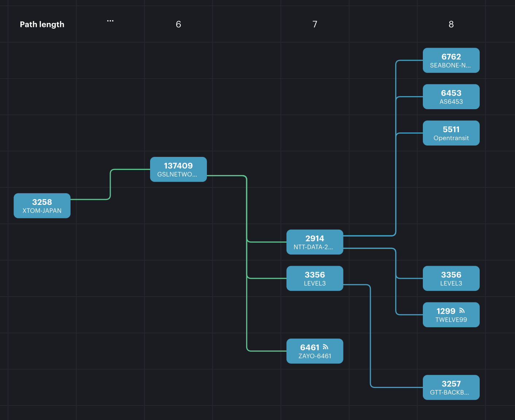Click the Path length label
Viewport: 515px width, 420px height.
coord(42,24)
